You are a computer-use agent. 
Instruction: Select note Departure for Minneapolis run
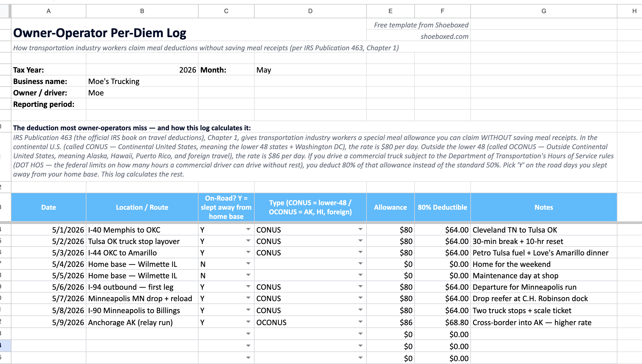point(544,287)
